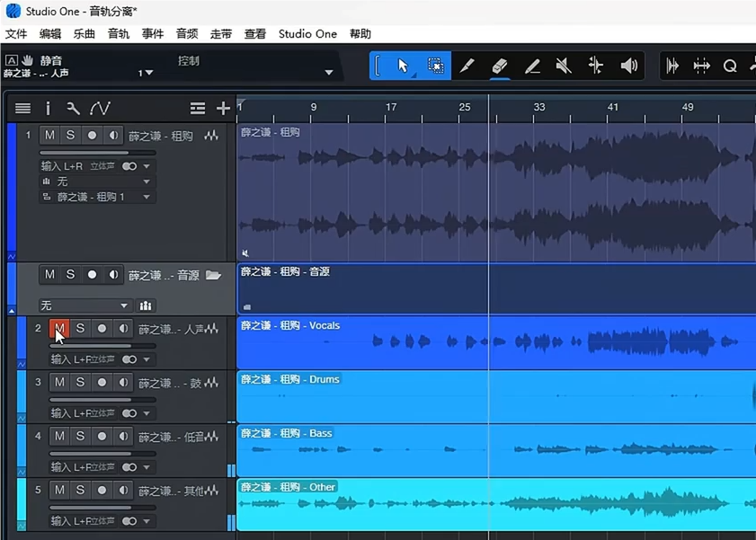Open the 控制 parameter dropdown arrow
Image resolution: width=756 pixels, height=540 pixels.
point(329,73)
